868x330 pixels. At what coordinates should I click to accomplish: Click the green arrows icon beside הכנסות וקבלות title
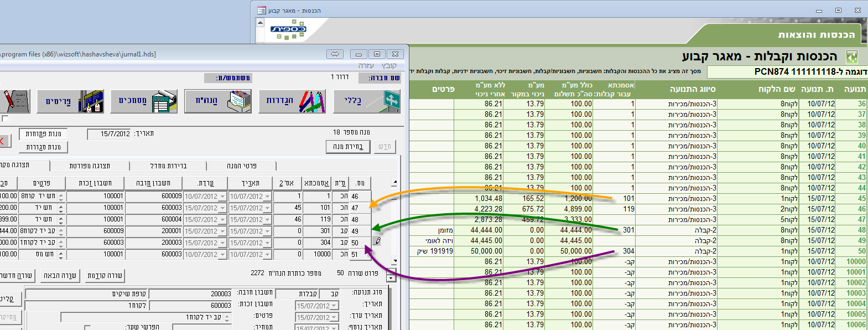click(852, 56)
